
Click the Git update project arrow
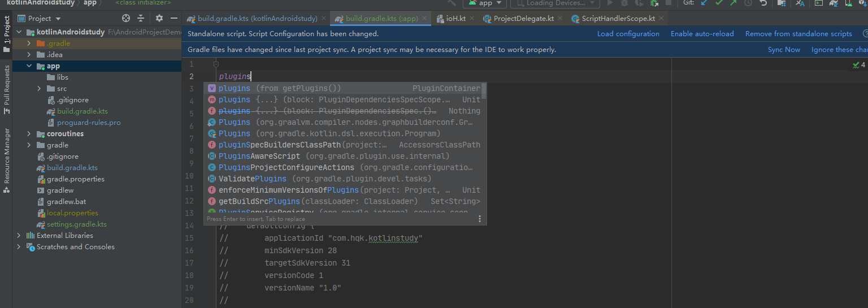(x=704, y=3)
